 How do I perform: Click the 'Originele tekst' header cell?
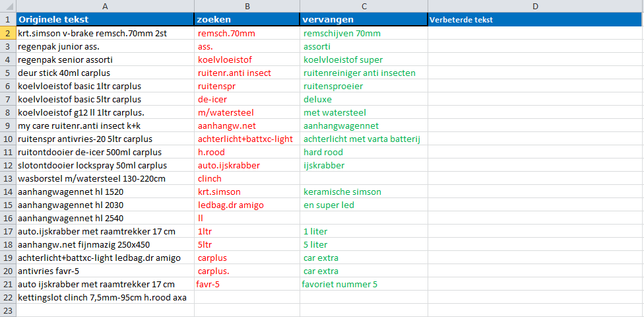pos(105,19)
